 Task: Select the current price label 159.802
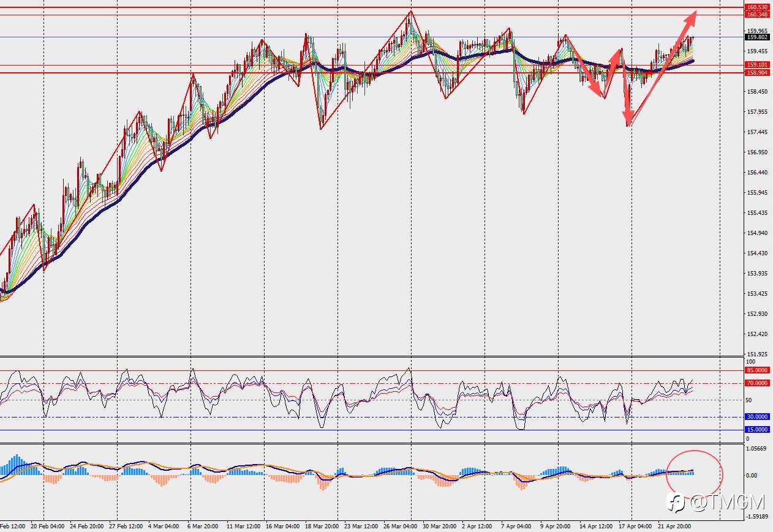(x=757, y=37)
